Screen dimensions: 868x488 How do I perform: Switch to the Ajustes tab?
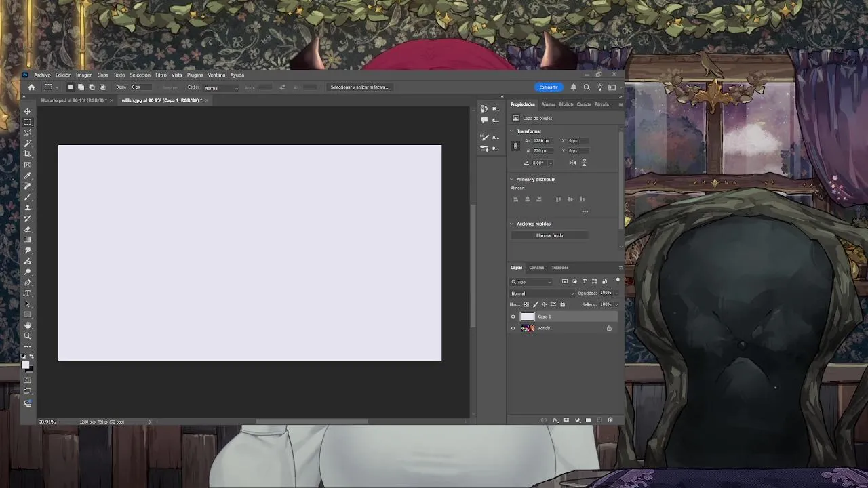pos(548,104)
